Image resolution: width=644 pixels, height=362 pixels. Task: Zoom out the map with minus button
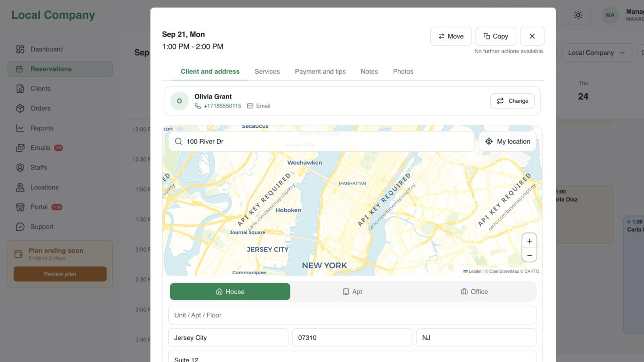529,255
